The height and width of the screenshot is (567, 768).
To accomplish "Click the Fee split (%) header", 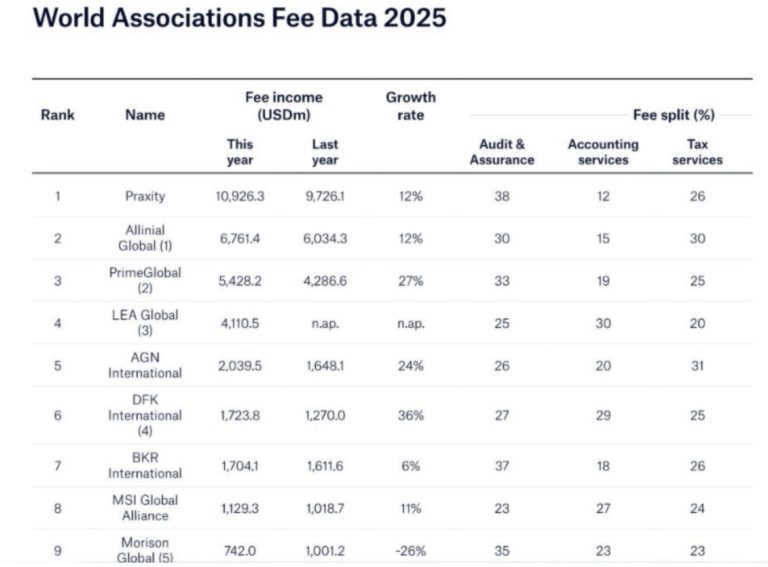I will pos(674,115).
